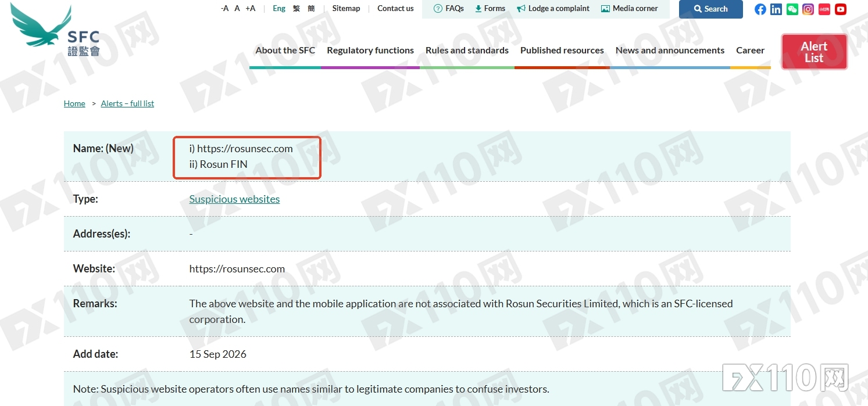The width and height of the screenshot is (868, 406).
Task: Open the red Alert List button
Action: 814,52
